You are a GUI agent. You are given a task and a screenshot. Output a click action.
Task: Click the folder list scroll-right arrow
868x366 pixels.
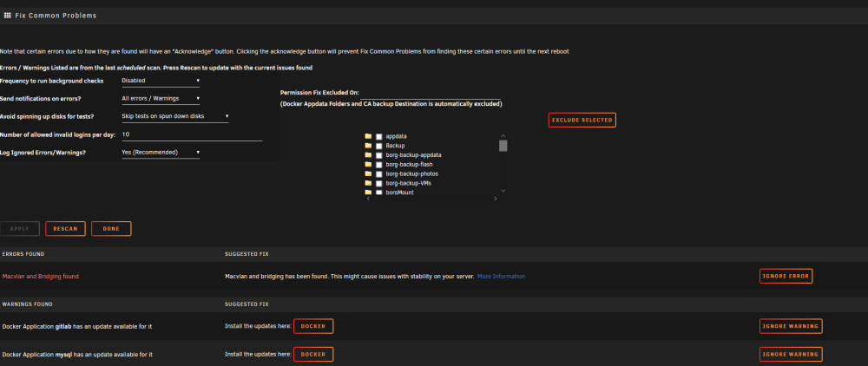tap(496, 199)
